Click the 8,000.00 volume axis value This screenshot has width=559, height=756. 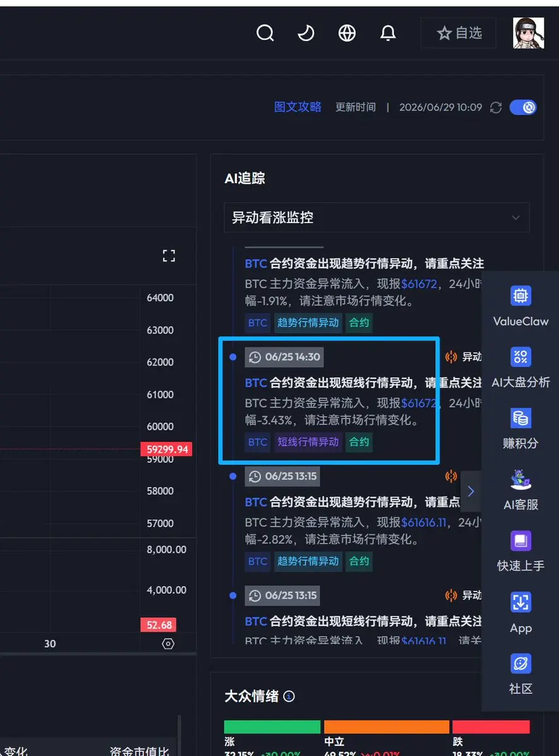point(166,549)
